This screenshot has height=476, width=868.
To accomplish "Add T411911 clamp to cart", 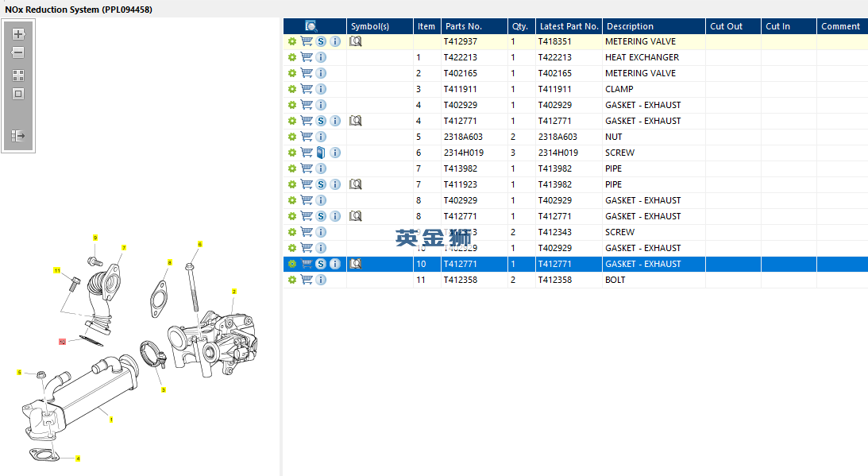I will (306, 89).
